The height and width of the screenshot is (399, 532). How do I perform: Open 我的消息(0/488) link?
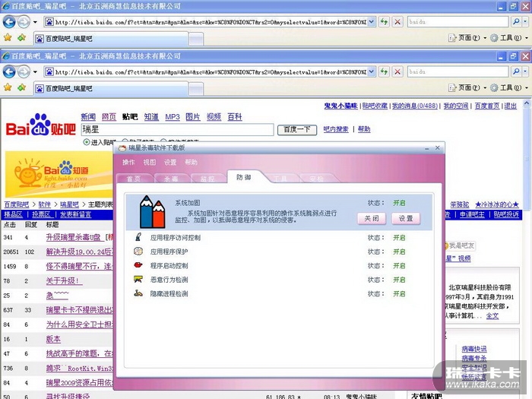[x=415, y=106]
